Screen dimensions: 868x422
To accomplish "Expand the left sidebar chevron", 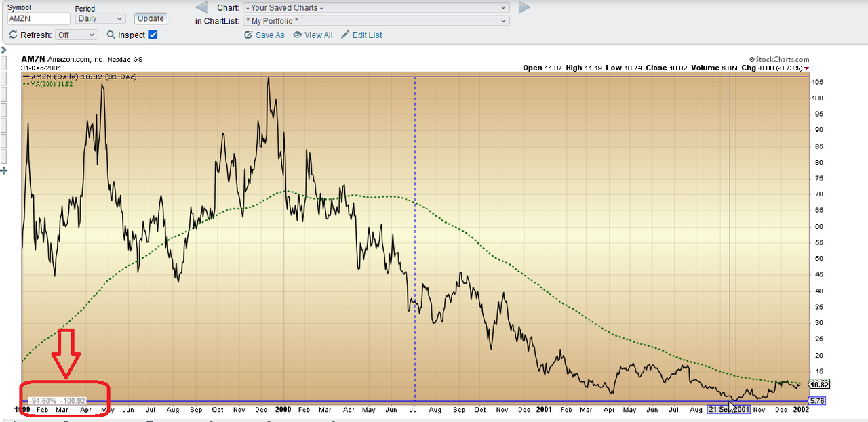I will (3, 51).
